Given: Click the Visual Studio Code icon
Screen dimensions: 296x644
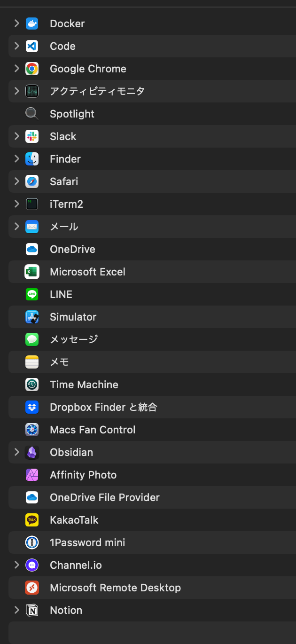Looking at the screenshot, I should coord(32,46).
